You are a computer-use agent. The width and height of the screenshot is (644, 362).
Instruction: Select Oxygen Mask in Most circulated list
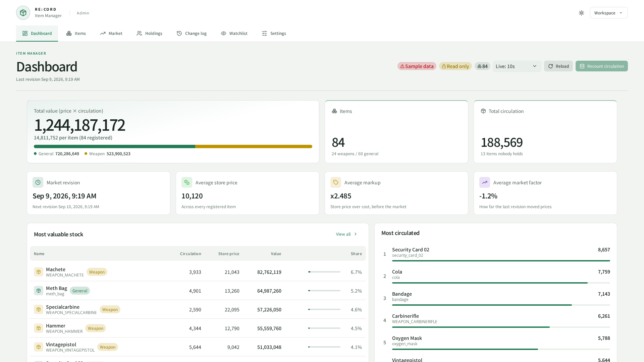pyautogui.click(x=496, y=342)
